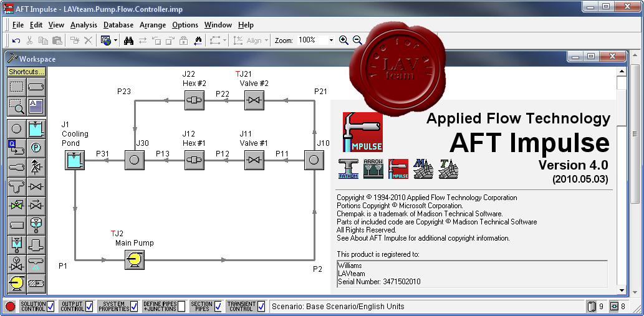Image resolution: width=644 pixels, height=316 pixels.
Task: Choose the Check Valve junction tool
Action: coord(37,206)
